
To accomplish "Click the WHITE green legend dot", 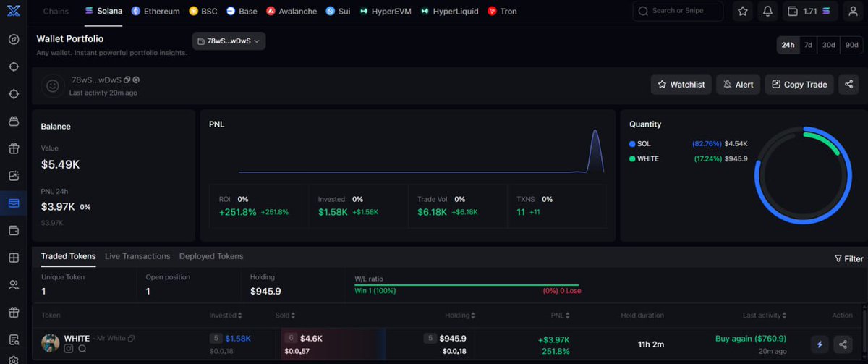I will [x=632, y=158].
